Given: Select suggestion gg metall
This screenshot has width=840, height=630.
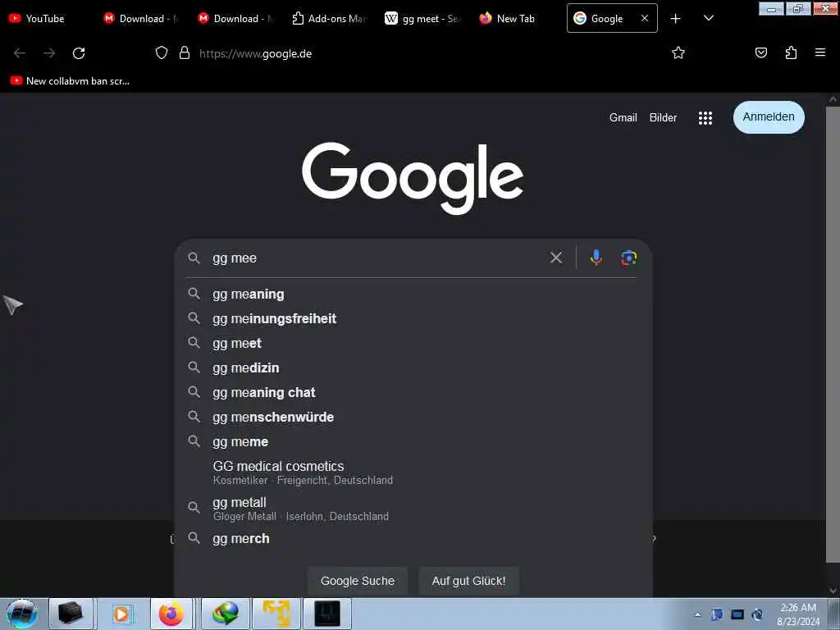Looking at the screenshot, I should [413, 509].
